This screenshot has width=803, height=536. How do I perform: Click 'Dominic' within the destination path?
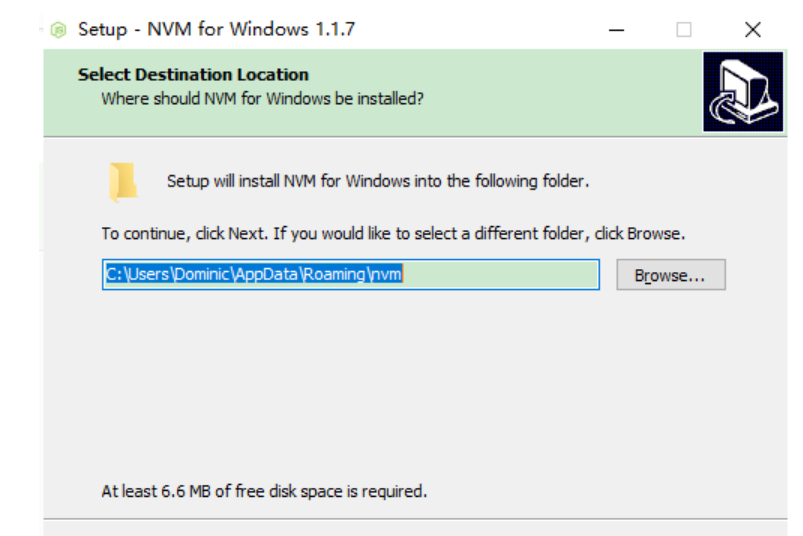(199, 274)
